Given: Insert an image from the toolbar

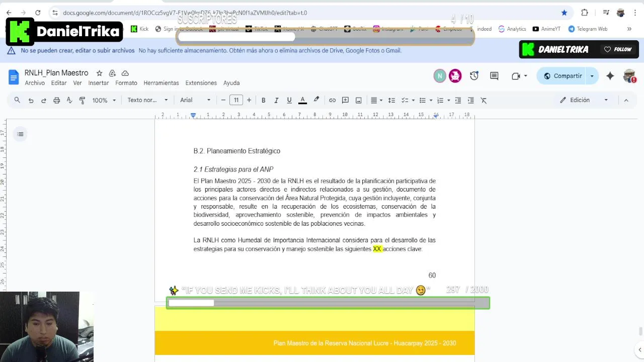Looking at the screenshot, I should click(359, 100).
